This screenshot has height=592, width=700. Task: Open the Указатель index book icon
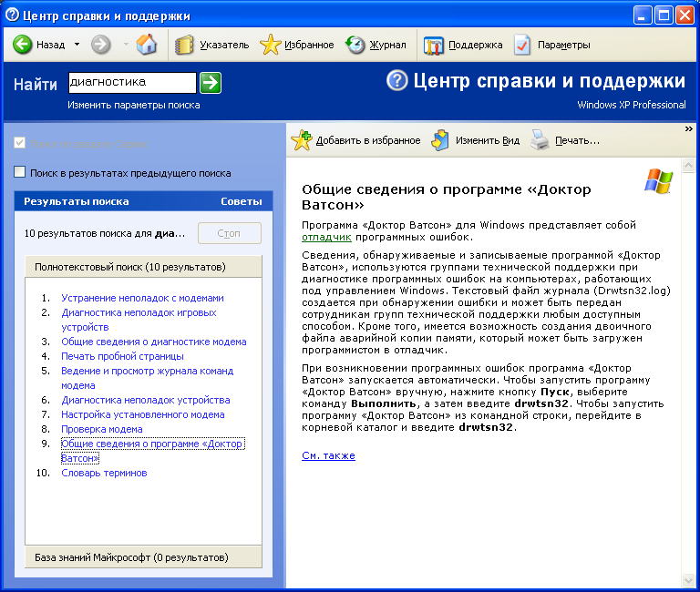pyautogui.click(x=184, y=45)
